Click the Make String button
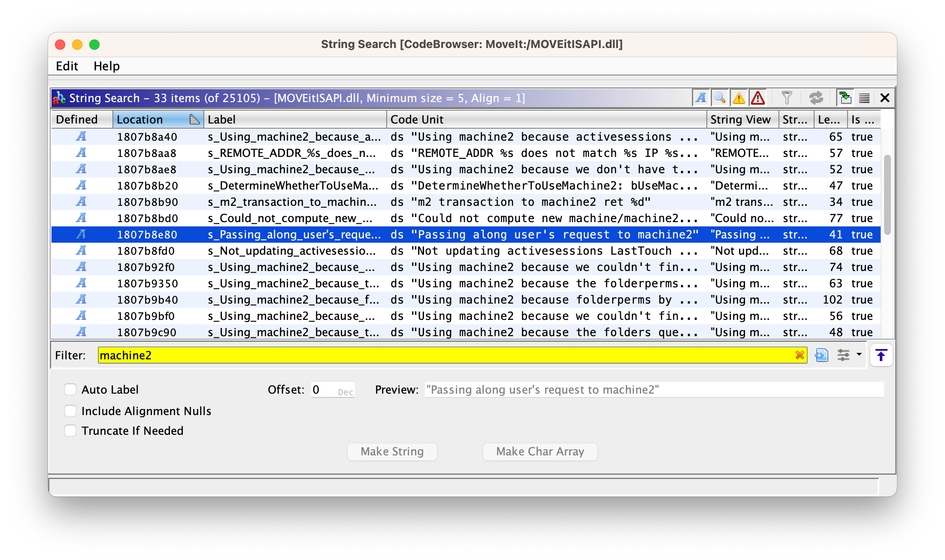The image size is (945, 560). point(392,452)
